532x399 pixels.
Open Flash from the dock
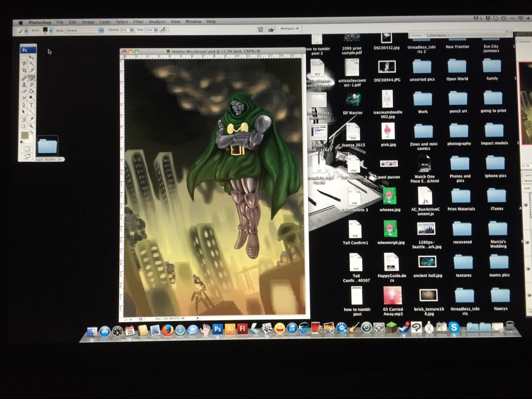(242, 329)
